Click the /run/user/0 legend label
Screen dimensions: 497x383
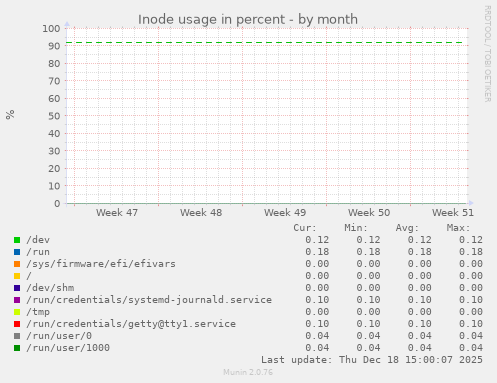pos(59,336)
